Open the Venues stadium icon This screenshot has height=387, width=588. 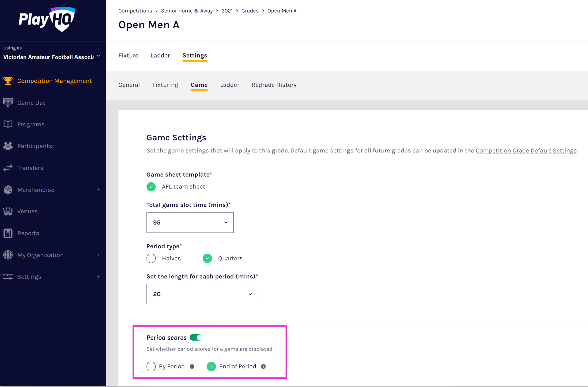click(8, 211)
